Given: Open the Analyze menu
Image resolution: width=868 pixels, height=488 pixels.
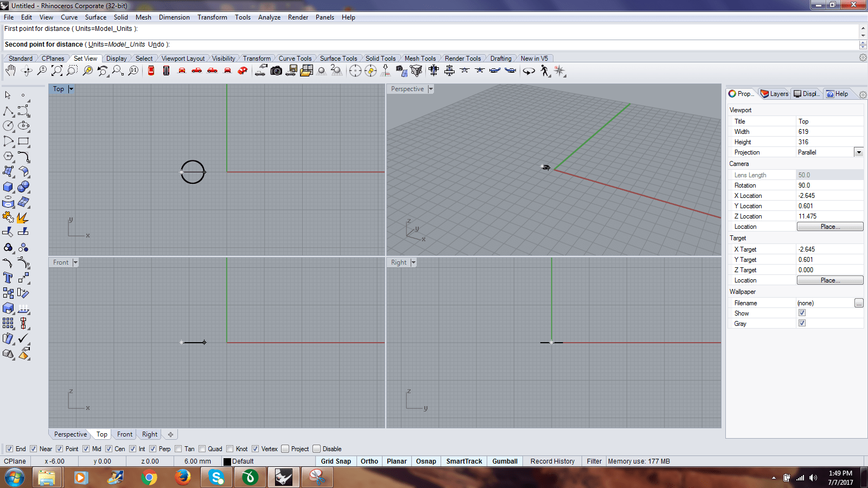Looking at the screenshot, I should coord(269,17).
